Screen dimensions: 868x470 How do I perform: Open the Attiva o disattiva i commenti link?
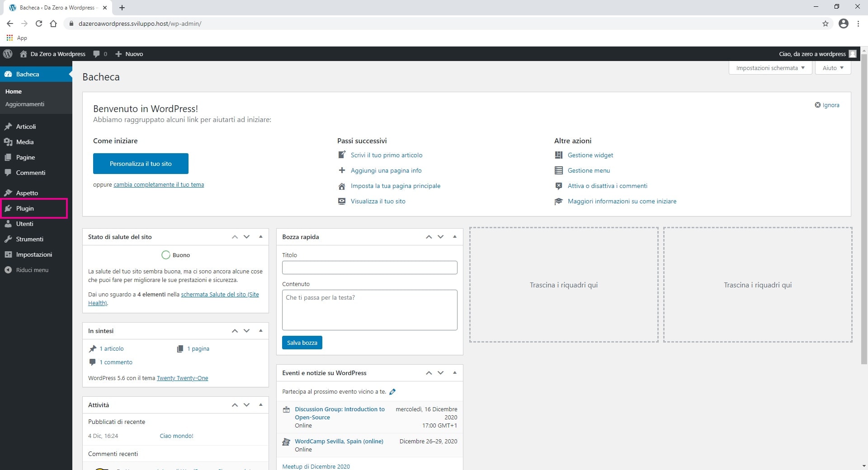point(608,186)
